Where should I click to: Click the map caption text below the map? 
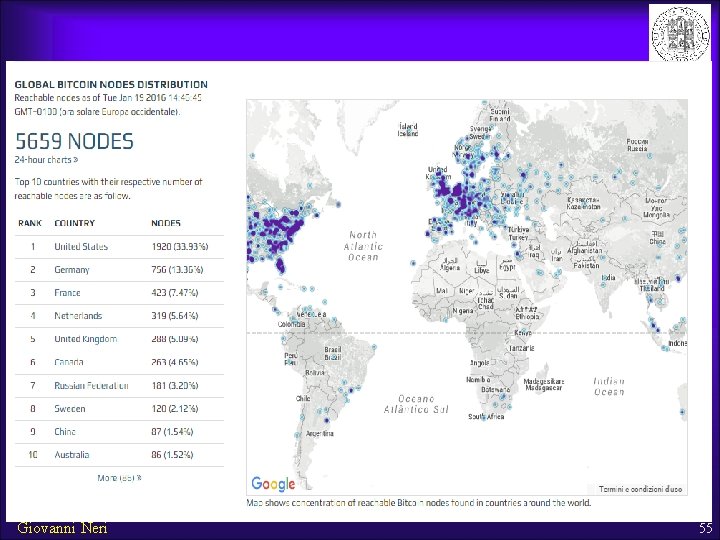pyautogui.click(x=419, y=502)
